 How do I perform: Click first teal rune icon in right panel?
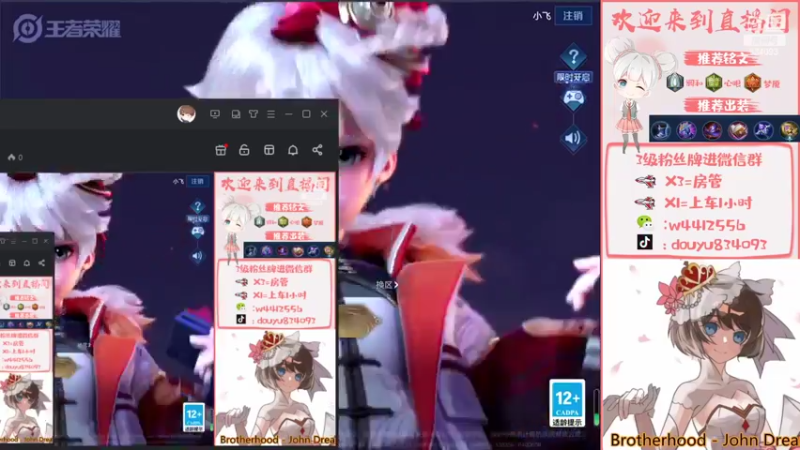click(674, 82)
